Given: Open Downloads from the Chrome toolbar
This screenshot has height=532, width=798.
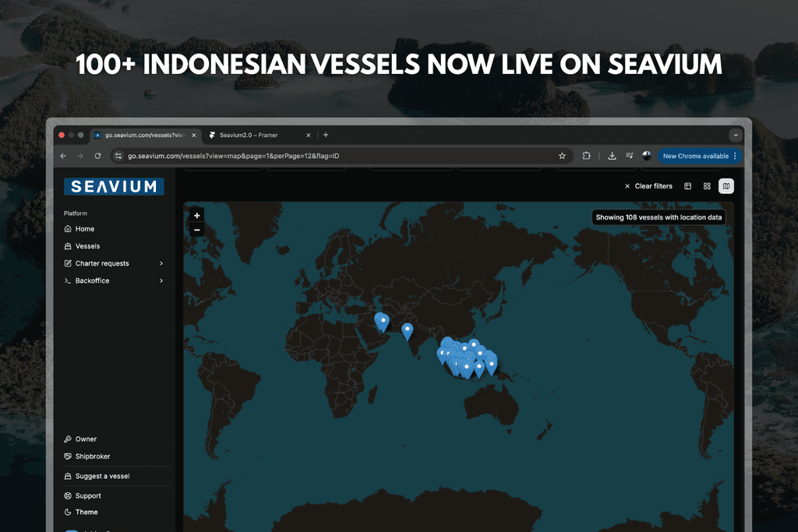Looking at the screenshot, I should 612,156.
